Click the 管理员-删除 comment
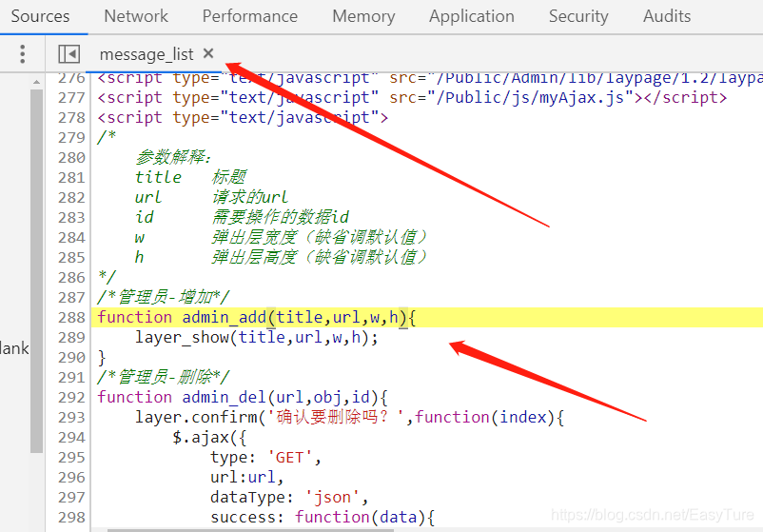Viewport: 763px width, 532px height. [163, 377]
